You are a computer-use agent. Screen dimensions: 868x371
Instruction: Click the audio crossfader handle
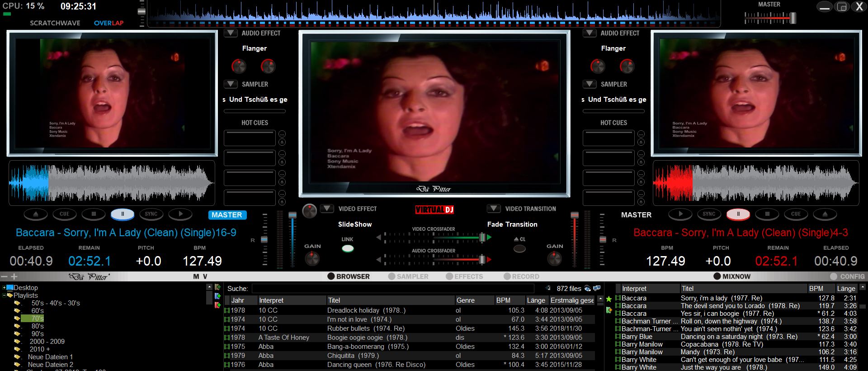tap(482, 259)
